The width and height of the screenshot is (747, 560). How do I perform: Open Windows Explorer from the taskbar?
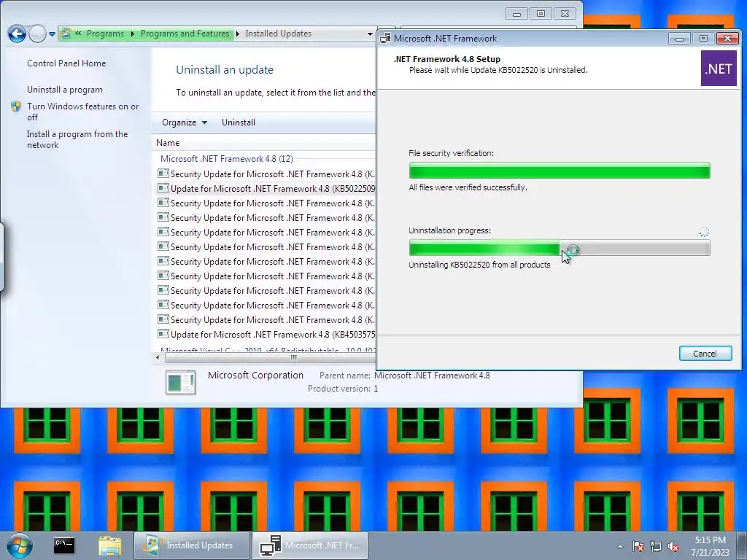(110, 545)
